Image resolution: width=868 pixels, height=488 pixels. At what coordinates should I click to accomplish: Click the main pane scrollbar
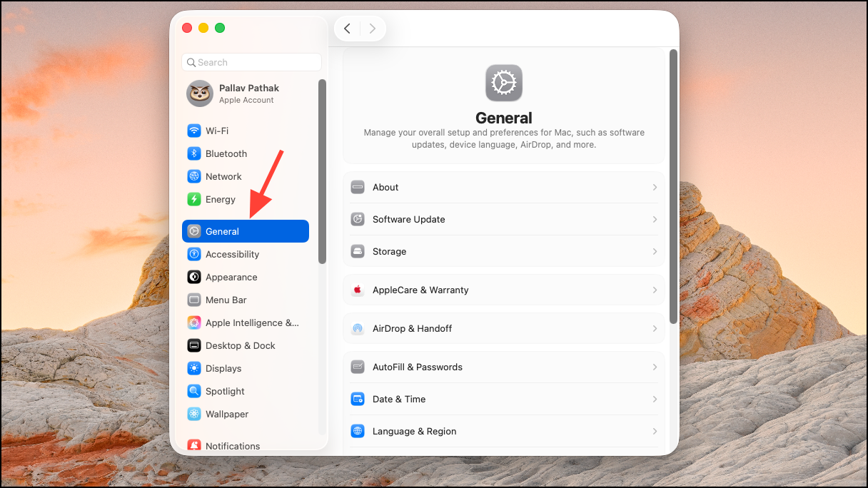point(673,187)
